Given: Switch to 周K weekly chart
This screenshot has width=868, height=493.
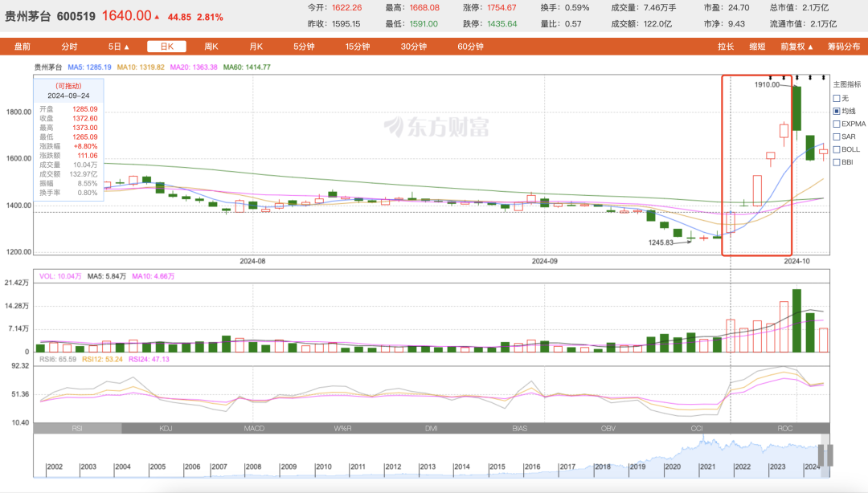Looking at the screenshot, I should click(x=211, y=47).
